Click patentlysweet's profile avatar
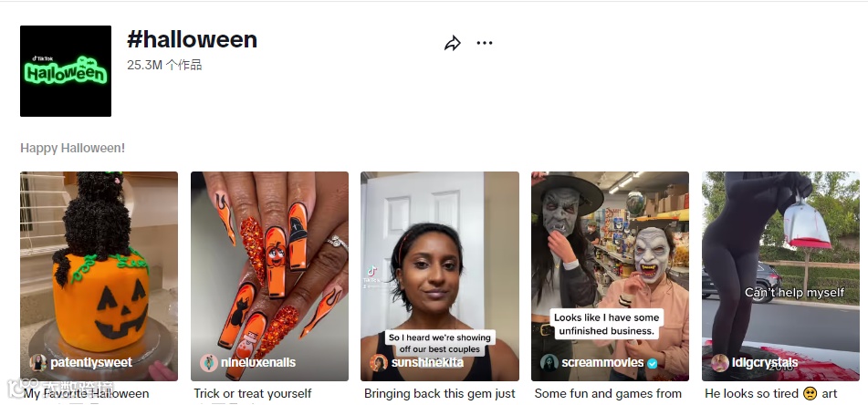 click(38, 363)
